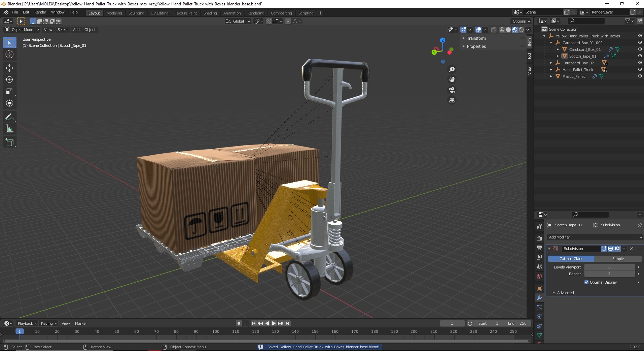Expand the Advanced subdivision section
644x351 pixels.
(565, 293)
